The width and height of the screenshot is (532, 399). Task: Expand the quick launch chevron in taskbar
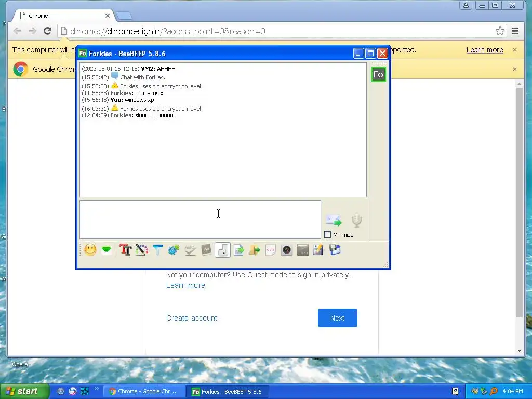[x=97, y=389]
